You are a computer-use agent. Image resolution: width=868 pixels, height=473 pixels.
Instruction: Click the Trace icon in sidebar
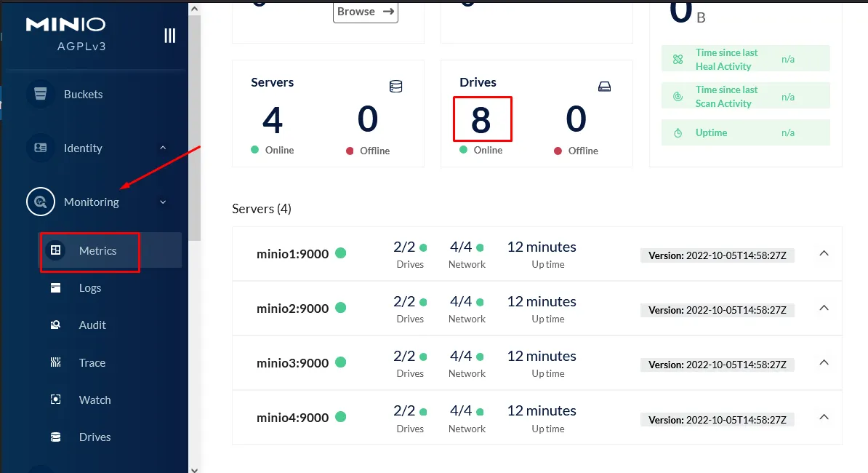[55, 362]
